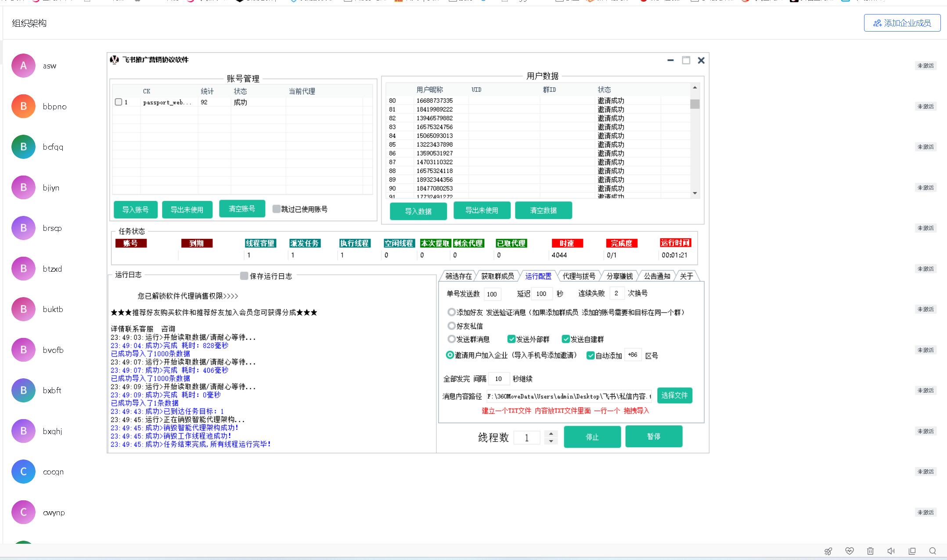Screen dimensions: 947x560
Task: Click the magnifier search icon at bottom right
Action: click(933, 551)
